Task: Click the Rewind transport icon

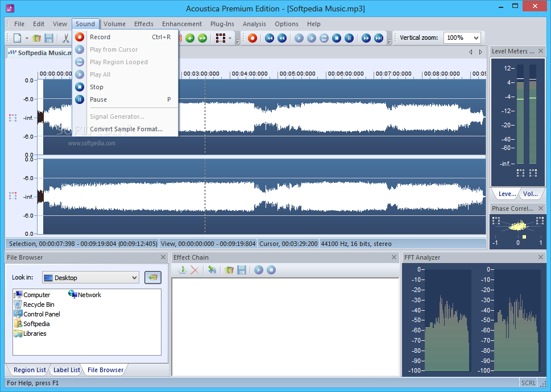Action: tap(282, 38)
